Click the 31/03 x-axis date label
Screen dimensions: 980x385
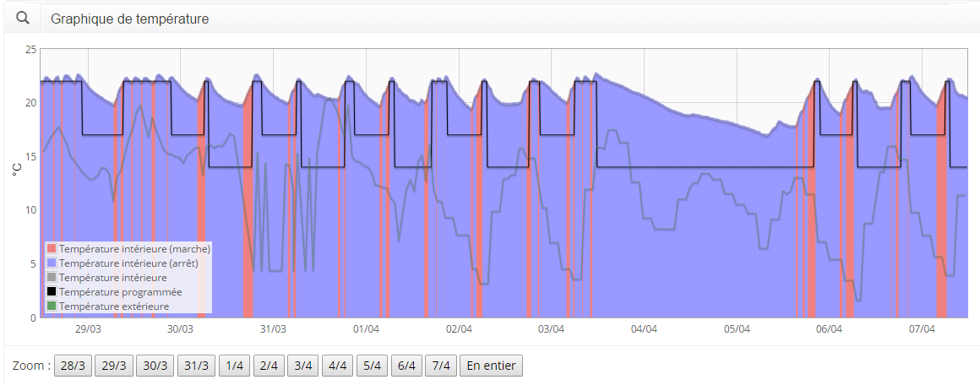coord(273,328)
